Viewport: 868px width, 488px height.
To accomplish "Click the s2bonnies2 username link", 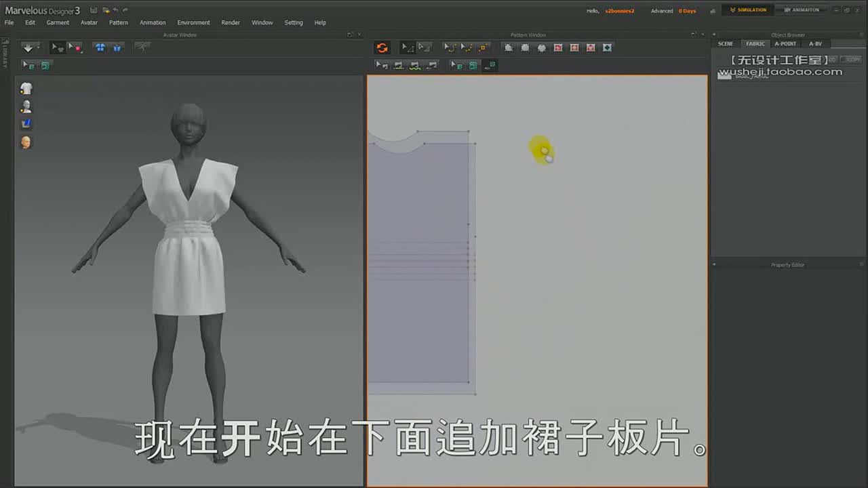I will 620,11.
